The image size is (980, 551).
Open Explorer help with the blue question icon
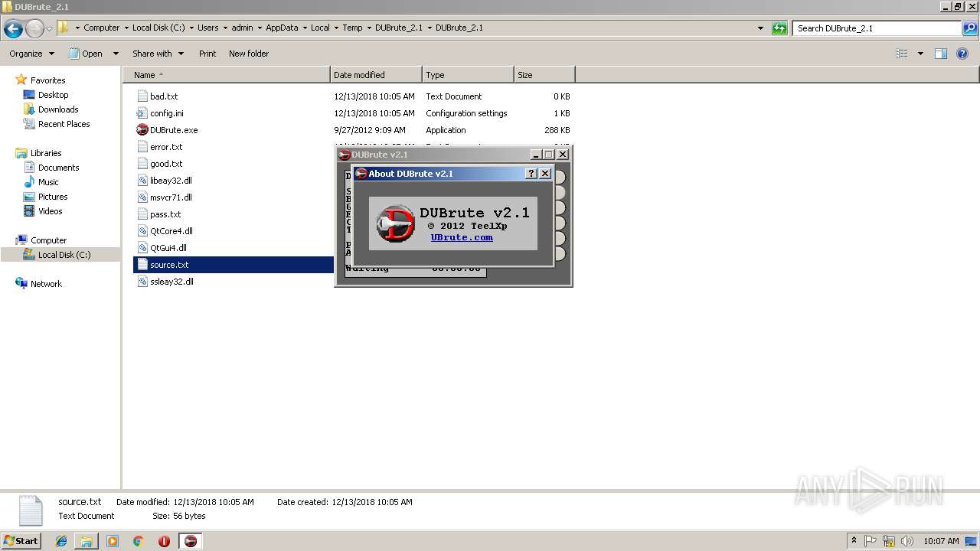click(x=963, y=54)
